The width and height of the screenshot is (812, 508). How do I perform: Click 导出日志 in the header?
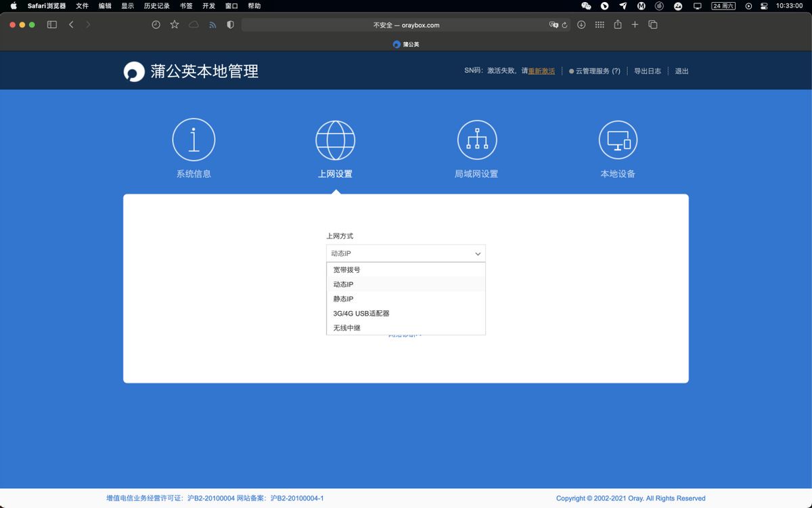coord(648,71)
